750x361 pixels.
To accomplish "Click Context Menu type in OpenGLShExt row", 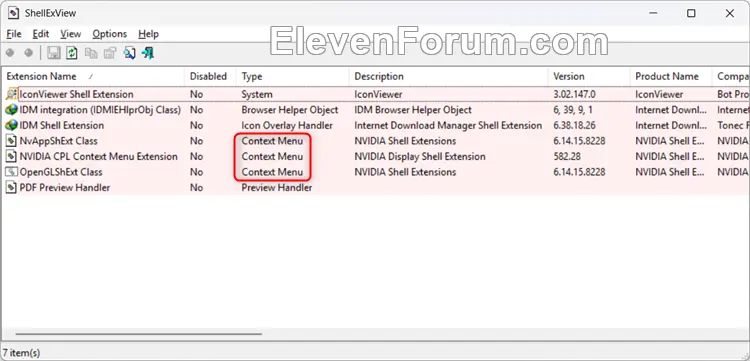I will click(272, 172).
